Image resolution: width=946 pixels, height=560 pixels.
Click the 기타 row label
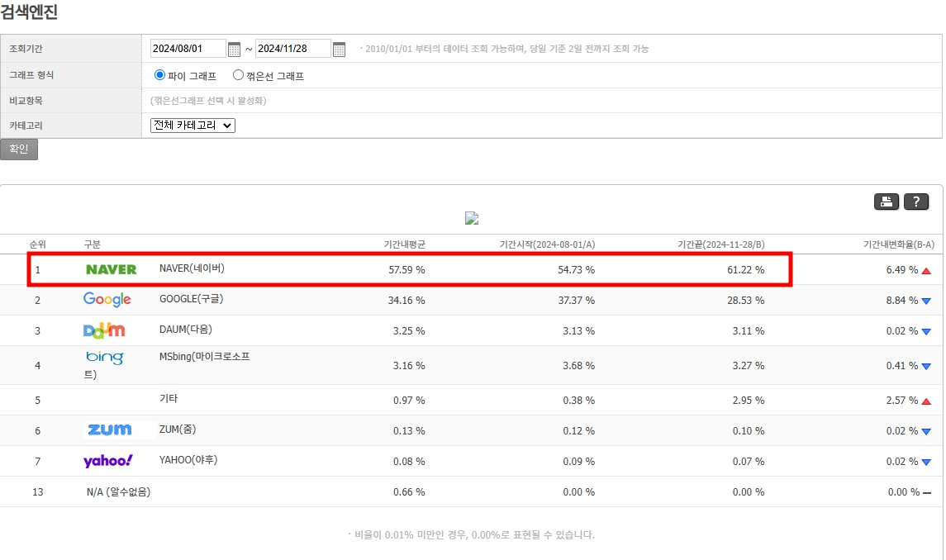tap(169, 399)
